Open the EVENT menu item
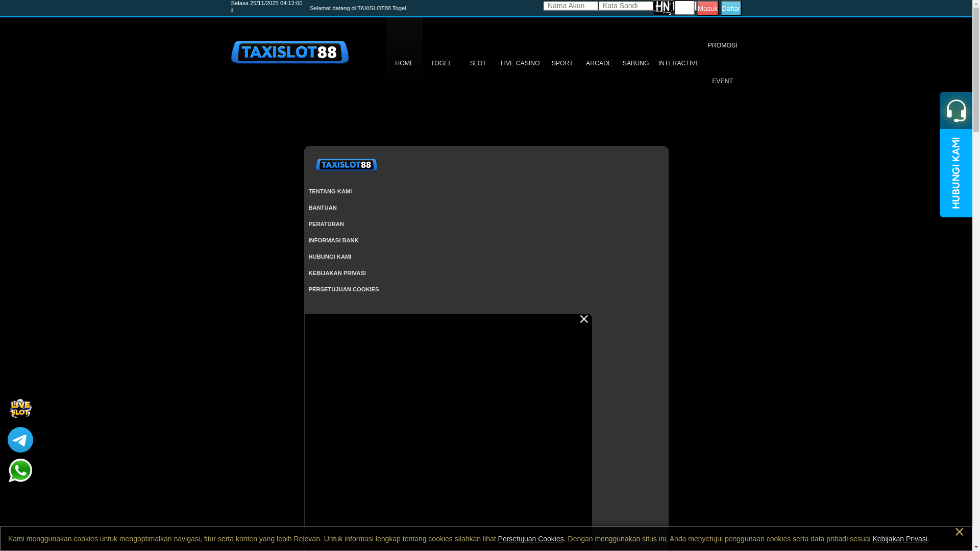This screenshot has height=551, width=980. pos(722,81)
